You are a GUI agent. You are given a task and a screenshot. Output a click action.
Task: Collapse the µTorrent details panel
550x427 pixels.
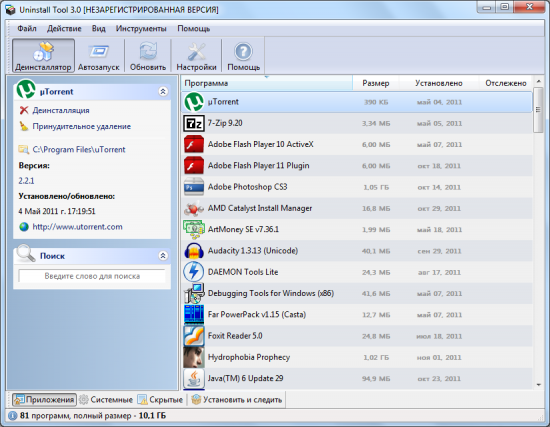pyautogui.click(x=163, y=92)
